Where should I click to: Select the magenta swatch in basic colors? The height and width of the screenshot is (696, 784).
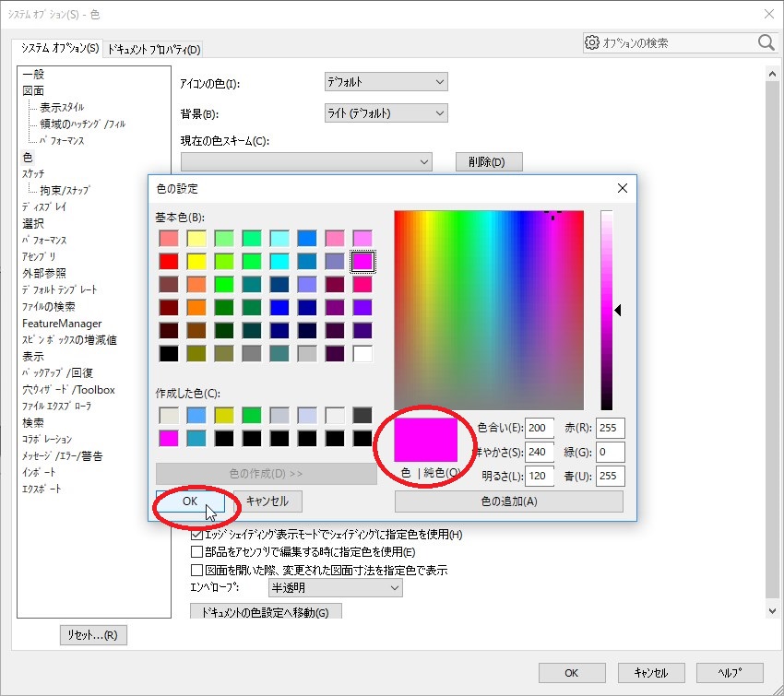362,261
